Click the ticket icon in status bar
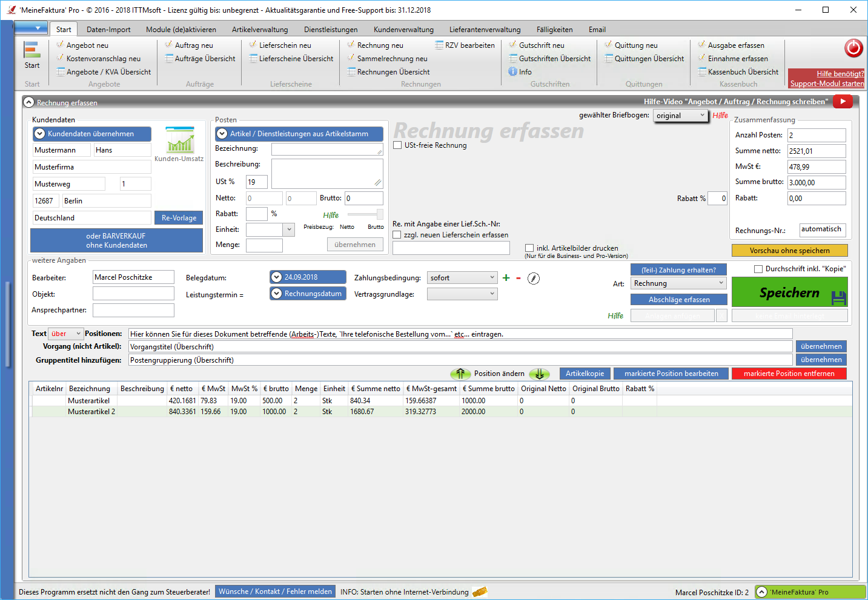Image resolution: width=868 pixels, height=600 pixels. tap(480, 592)
